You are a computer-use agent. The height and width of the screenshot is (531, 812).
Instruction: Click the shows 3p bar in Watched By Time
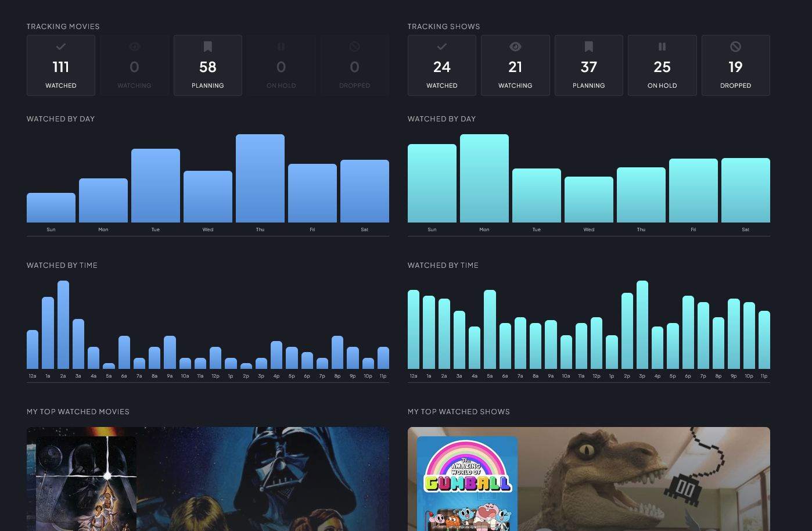(x=642, y=325)
